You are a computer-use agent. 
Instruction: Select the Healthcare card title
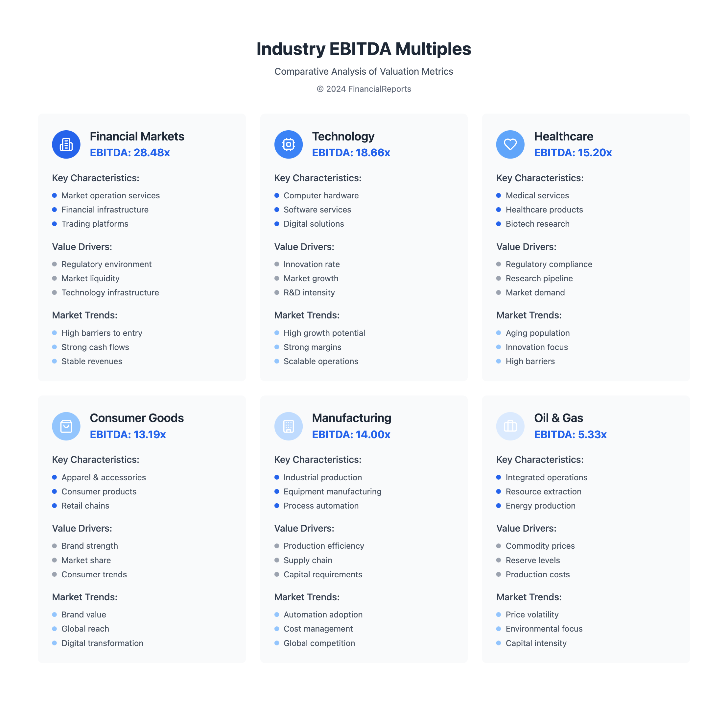point(563,137)
